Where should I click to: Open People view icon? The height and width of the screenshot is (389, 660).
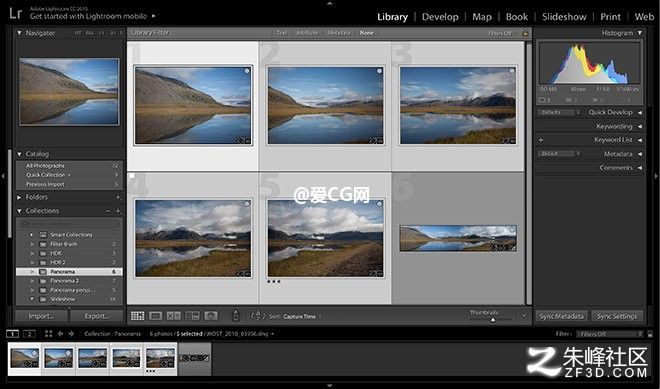pyautogui.click(x=211, y=315)
